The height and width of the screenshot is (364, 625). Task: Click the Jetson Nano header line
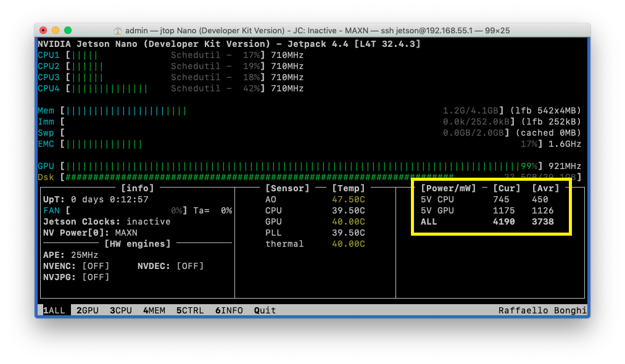229,44
